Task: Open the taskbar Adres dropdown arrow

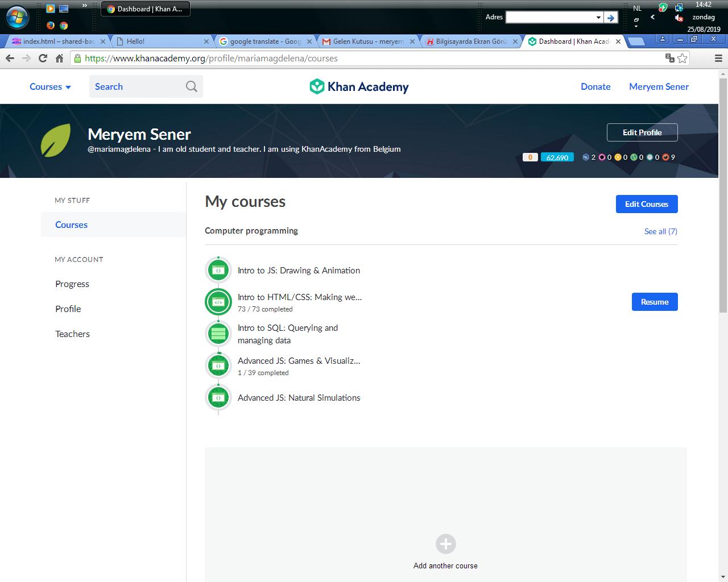Action: pos(598,18)
